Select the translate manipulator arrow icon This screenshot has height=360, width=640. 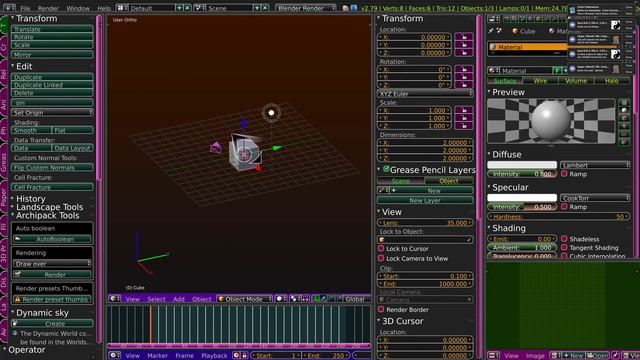click(x=324, y=299)
